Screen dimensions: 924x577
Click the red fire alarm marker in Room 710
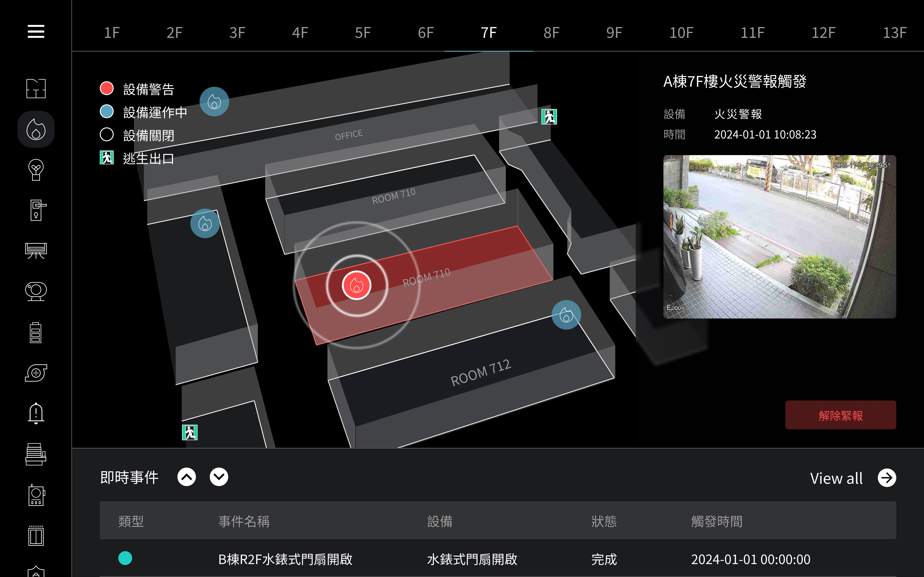point(357,285)
